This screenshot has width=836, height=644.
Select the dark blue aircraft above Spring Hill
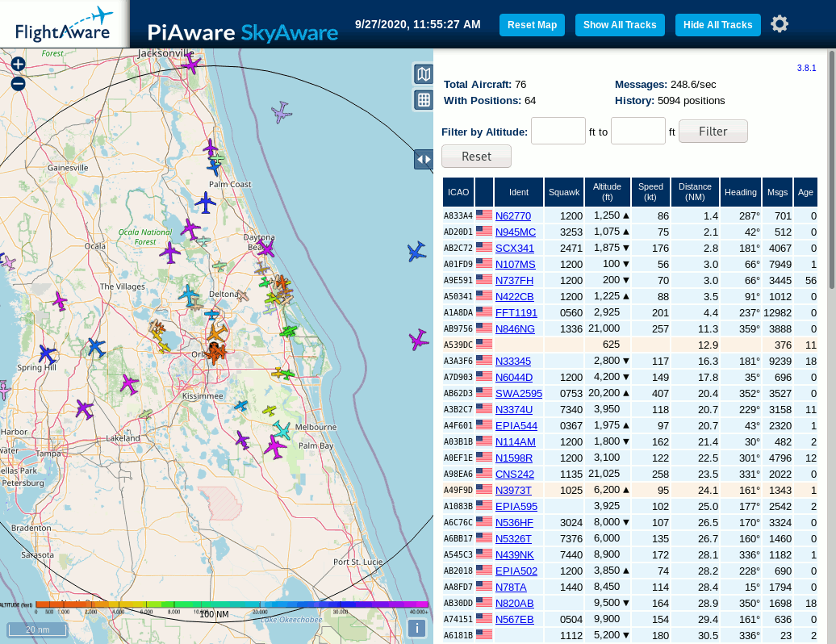[x=48, y=354]
